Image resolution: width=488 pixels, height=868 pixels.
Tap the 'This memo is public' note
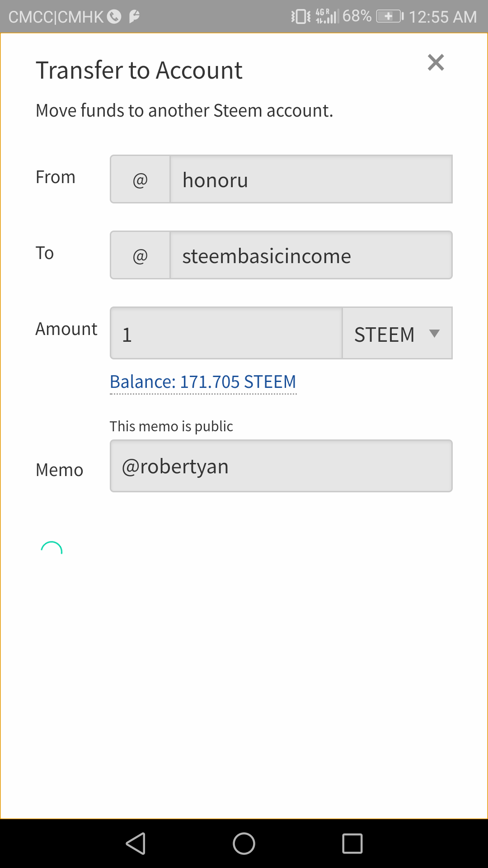(171, 426)
